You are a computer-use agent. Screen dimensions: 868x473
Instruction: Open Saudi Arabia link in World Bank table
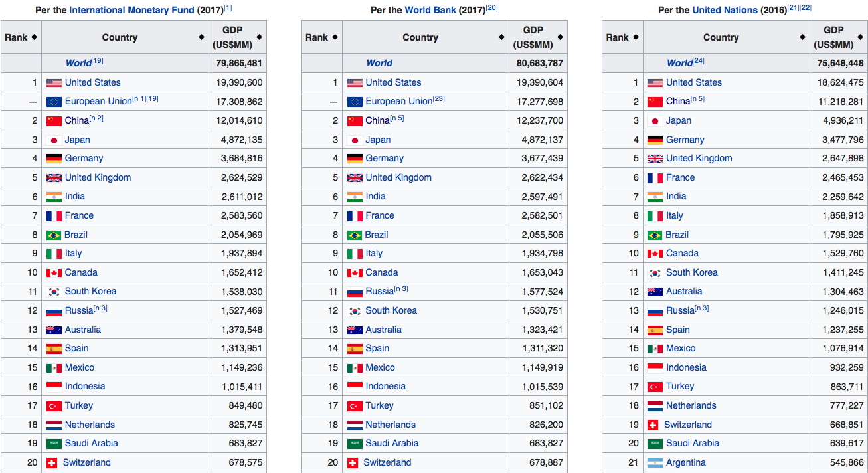[x=392, y=444]
